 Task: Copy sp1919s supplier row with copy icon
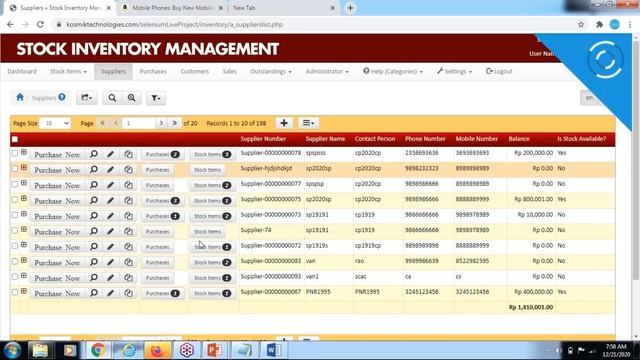coord(128,247)
